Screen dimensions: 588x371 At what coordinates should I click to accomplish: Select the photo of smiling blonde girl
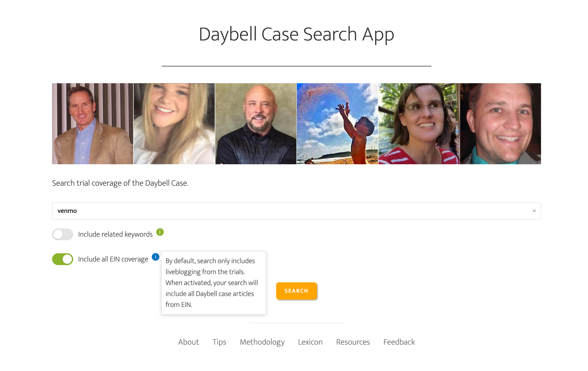click(x=174, y=124)
